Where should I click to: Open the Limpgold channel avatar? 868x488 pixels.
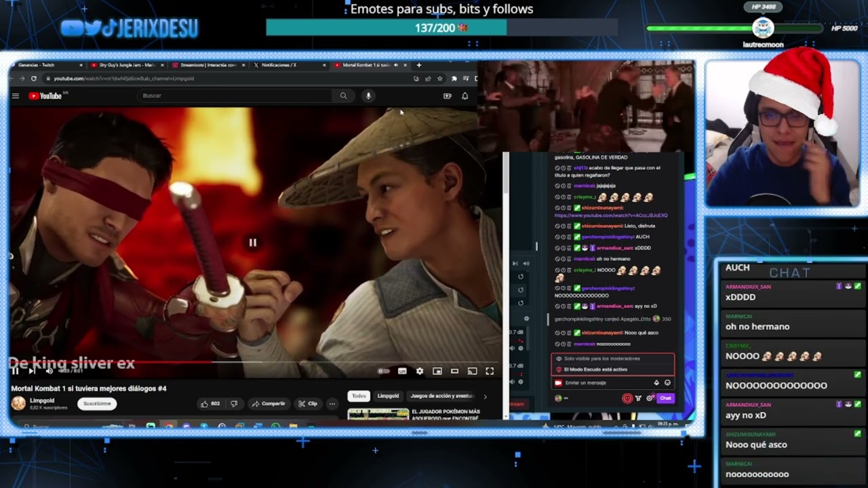pos(18,403)
